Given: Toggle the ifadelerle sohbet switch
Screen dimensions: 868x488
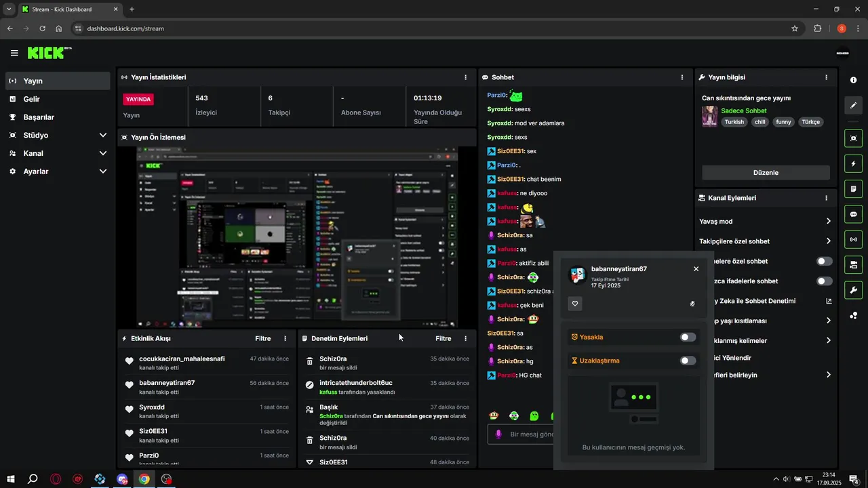Looking at the screenshot, I should [825, 281].
